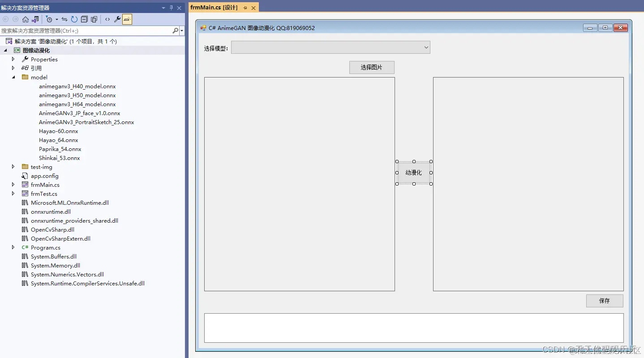Click the 引用 references icon

[25, 68]
